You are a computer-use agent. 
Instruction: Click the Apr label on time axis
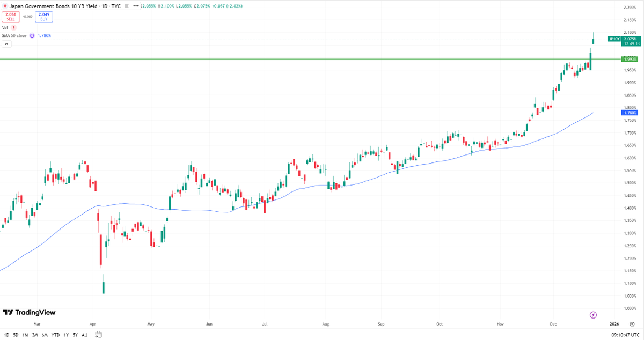93,324
